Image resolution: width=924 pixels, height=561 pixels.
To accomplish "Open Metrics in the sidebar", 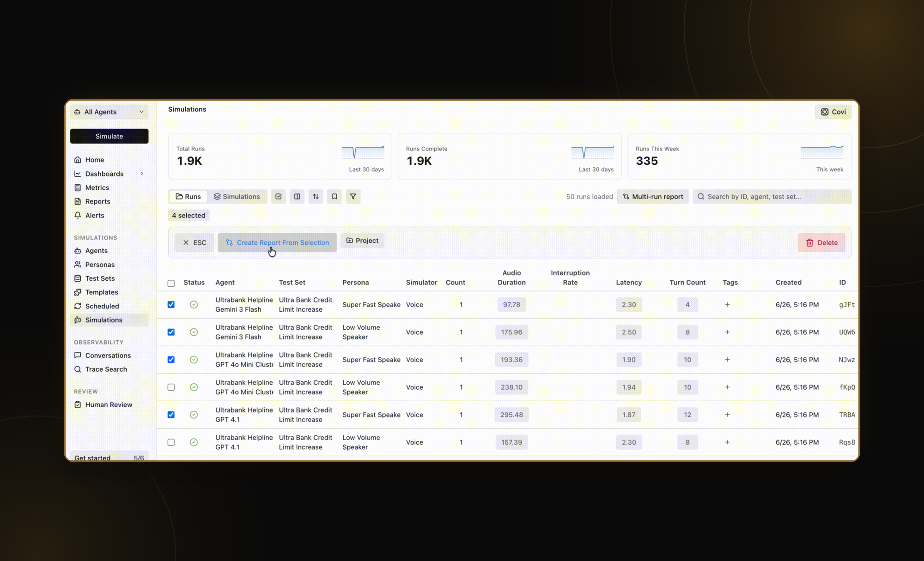I will point(109,187).
